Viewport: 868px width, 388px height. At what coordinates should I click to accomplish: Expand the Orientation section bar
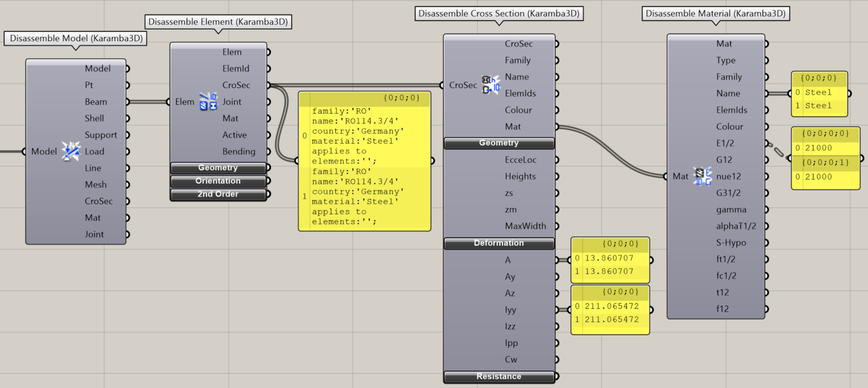(218, 181)
